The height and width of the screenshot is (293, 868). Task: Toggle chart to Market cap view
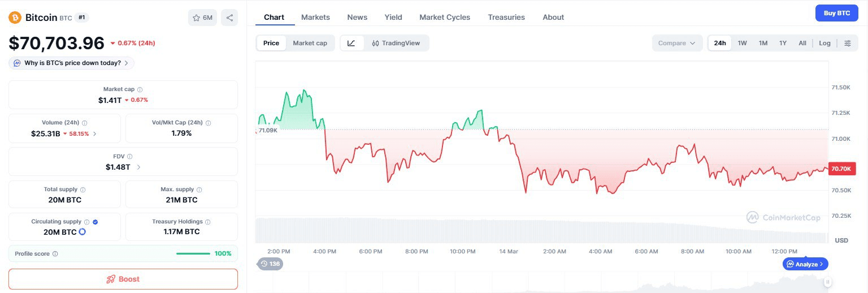coord(310,43)
